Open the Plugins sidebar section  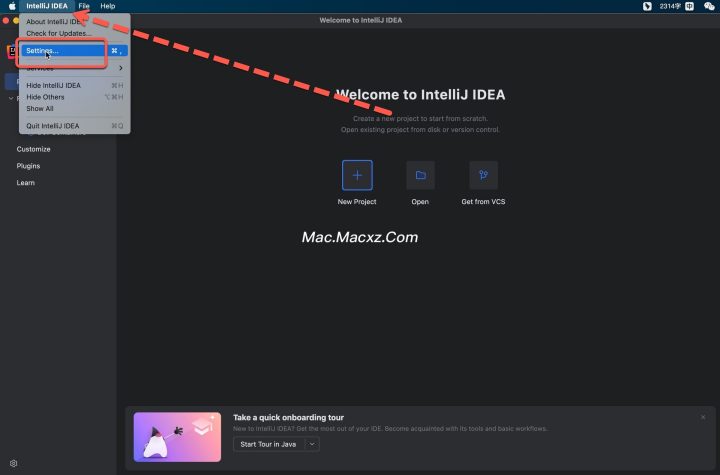pos(28,166)
